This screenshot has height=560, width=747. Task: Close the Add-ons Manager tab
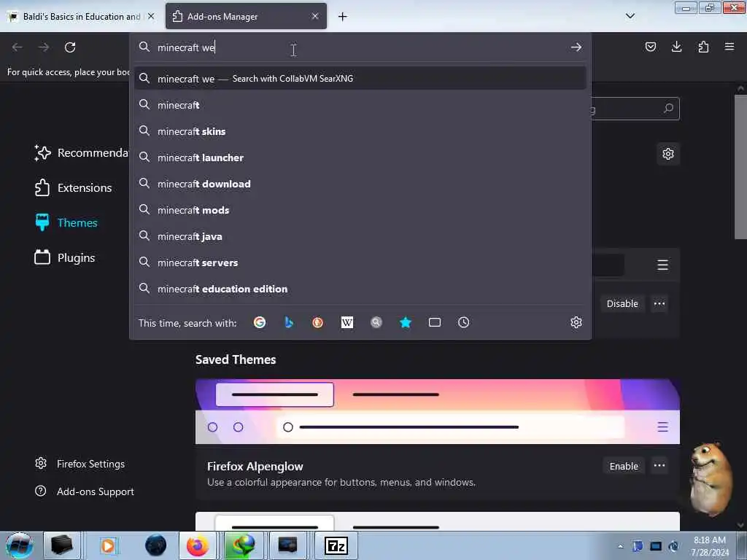coord(315,16)
